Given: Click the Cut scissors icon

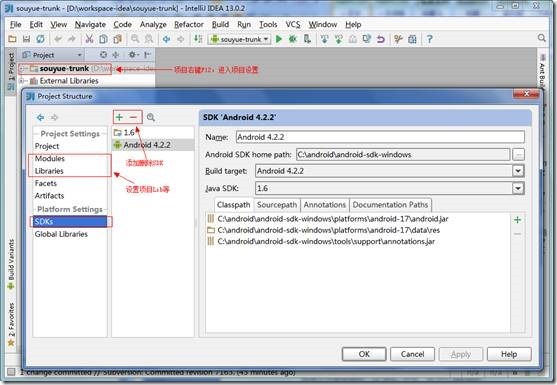Looking at the screenshot, I should pos(90,39).
